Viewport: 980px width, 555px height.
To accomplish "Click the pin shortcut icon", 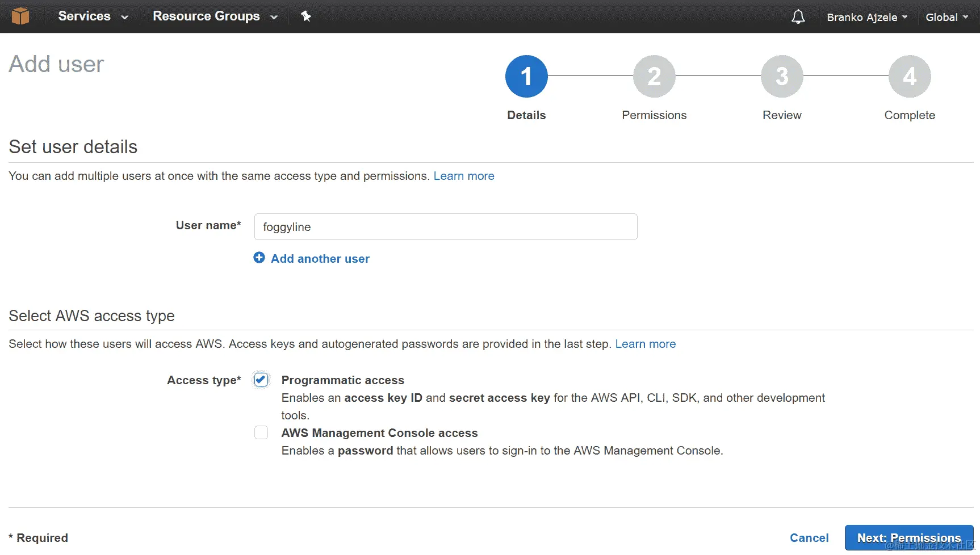I will (306, 16).
